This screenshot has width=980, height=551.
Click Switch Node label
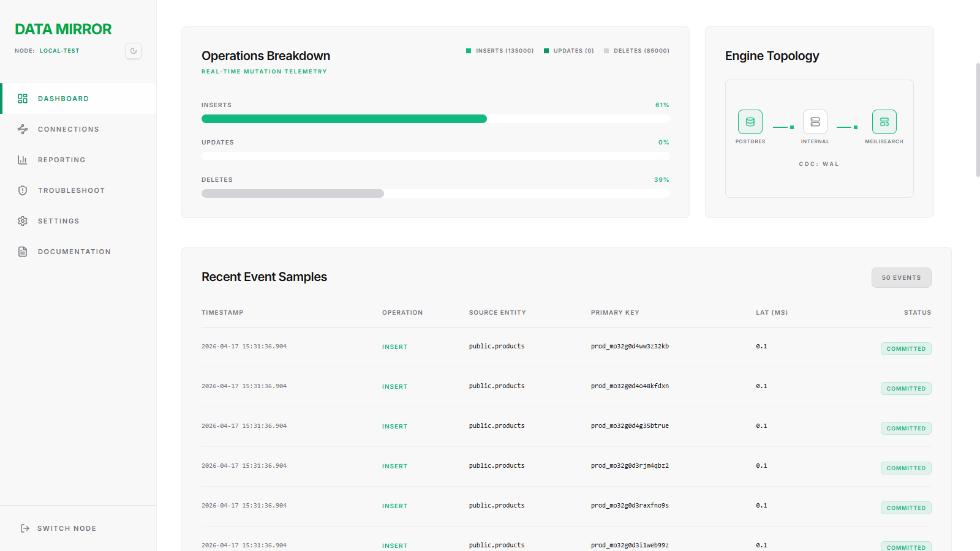tap(67, 528)
